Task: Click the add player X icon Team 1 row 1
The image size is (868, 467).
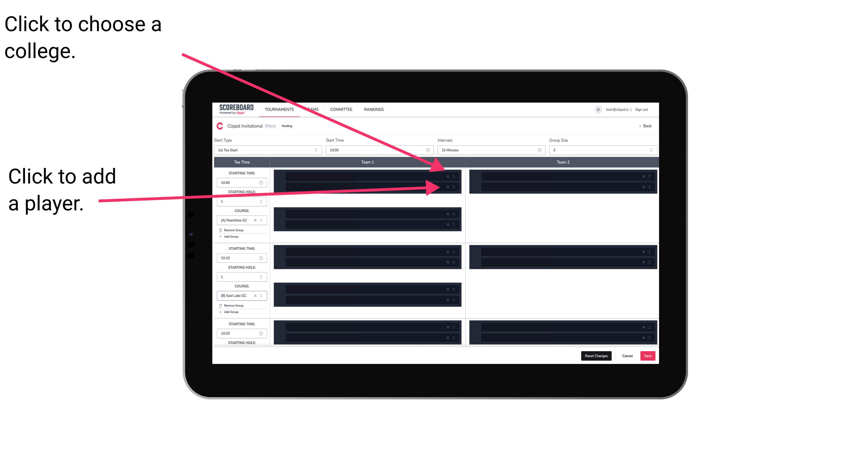Action: click(448, 176)
